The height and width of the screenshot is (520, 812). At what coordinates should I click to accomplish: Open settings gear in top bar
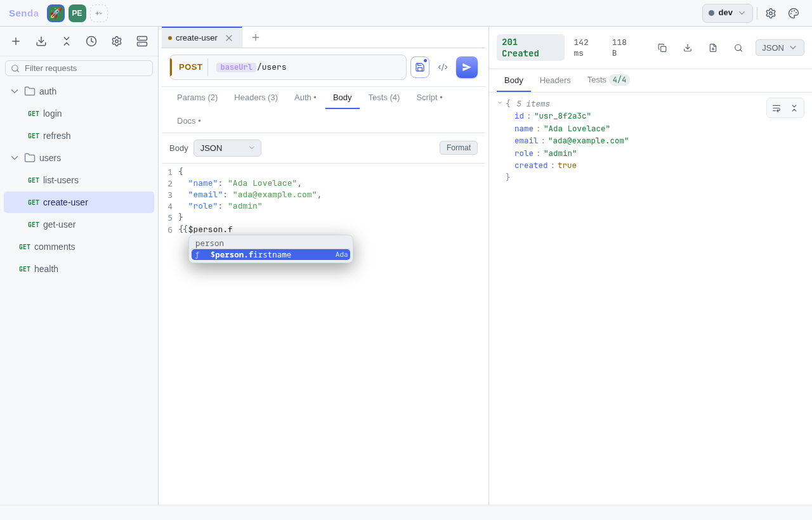771,13
